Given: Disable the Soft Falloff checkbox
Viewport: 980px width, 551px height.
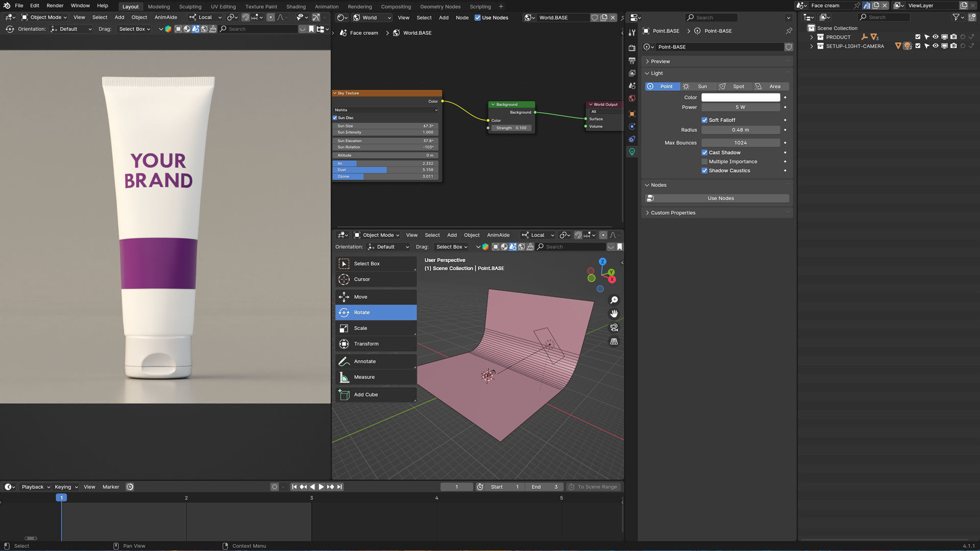Looking at the screenshot, I should (704, 120).
